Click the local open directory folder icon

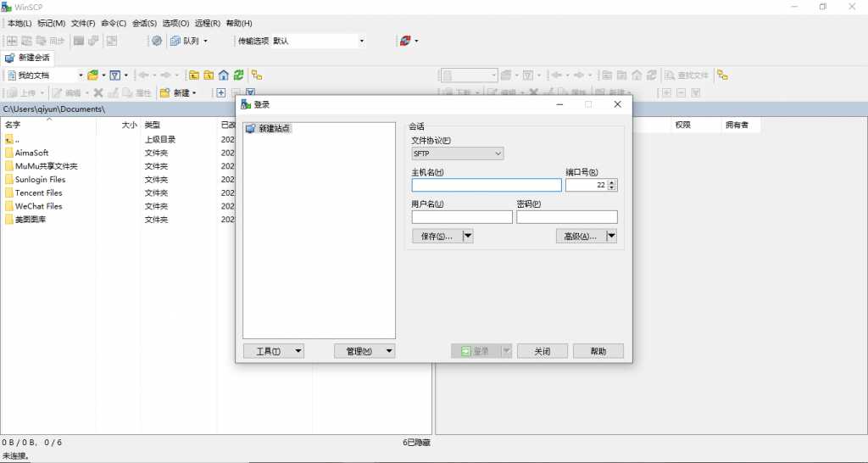point(92,75)
